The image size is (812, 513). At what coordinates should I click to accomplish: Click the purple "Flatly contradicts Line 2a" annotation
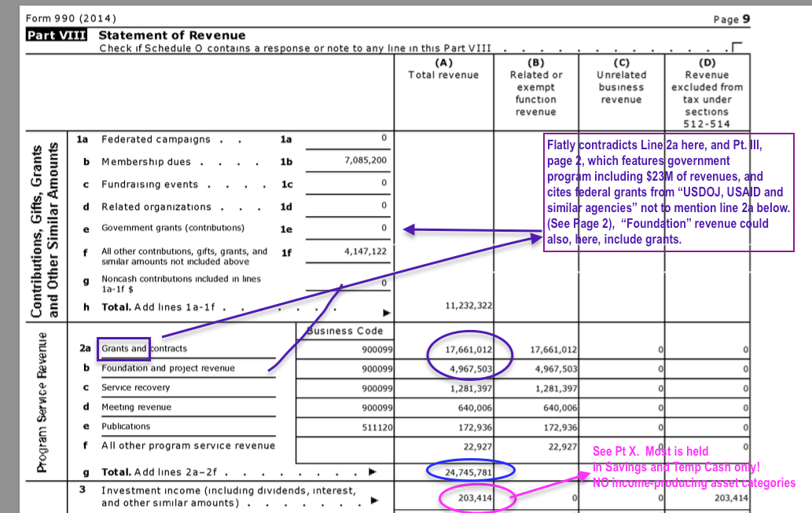click(667, 192)
